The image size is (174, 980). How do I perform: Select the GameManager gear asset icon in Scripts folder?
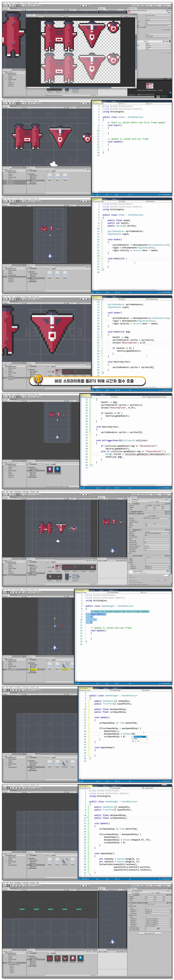(65, 665)
